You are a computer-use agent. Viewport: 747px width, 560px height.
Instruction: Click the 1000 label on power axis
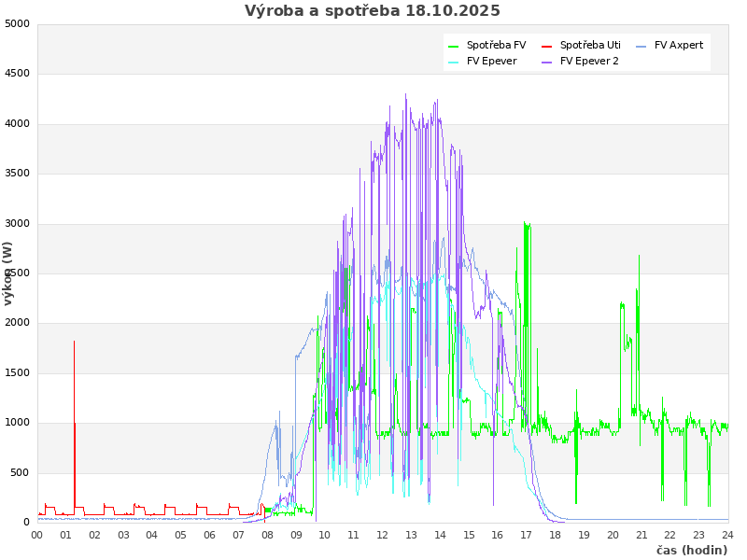18,423
